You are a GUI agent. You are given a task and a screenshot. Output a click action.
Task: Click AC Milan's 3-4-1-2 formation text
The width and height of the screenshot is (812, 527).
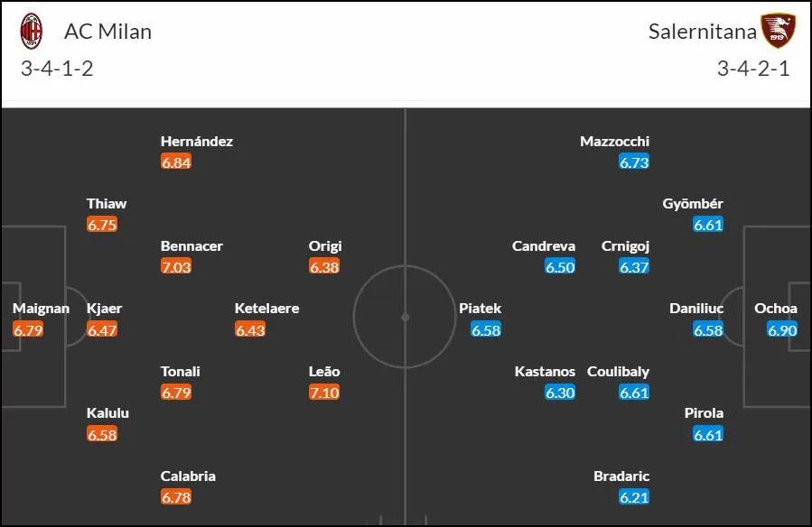pyautogui.click(x=57, y=69)
